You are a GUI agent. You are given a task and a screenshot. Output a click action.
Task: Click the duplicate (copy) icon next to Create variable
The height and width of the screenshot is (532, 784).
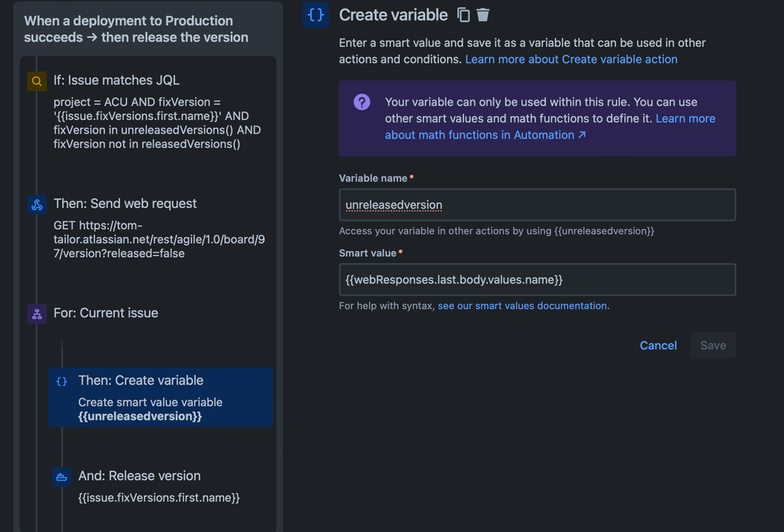[464, 15]
